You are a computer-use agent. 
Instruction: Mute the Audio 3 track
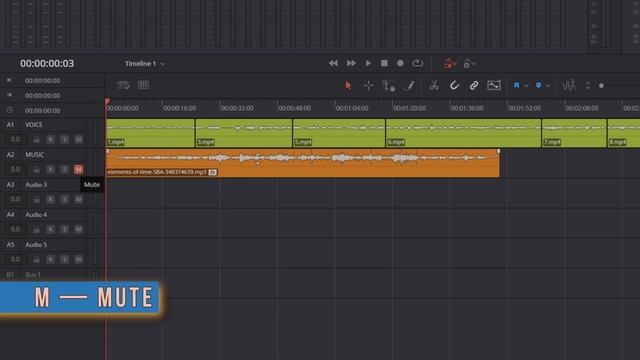[x=79, y=200]
